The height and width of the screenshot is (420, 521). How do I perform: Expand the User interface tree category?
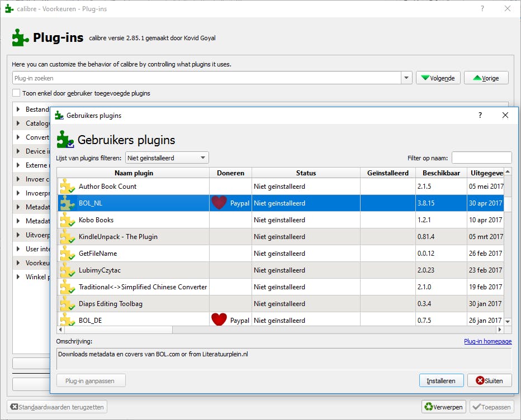click(18, 249)
